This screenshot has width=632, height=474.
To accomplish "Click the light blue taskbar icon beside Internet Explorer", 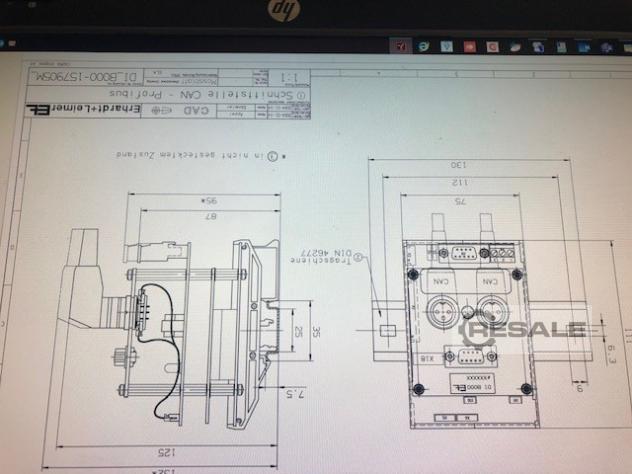I will tap(447, 46).
